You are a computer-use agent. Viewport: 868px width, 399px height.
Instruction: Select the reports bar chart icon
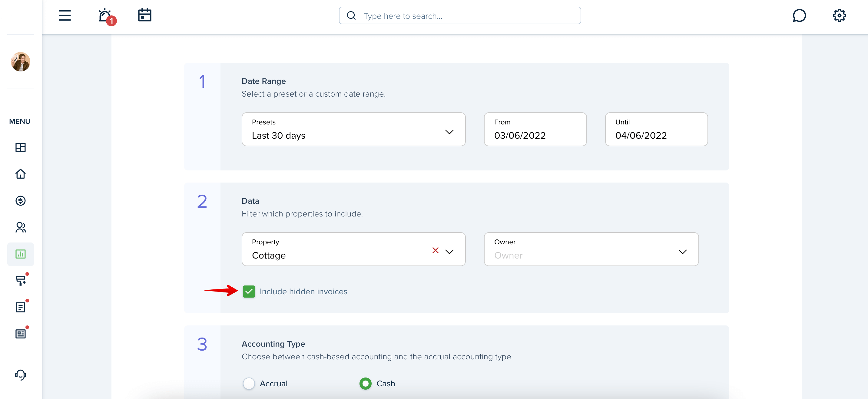[x=21, y=254]
